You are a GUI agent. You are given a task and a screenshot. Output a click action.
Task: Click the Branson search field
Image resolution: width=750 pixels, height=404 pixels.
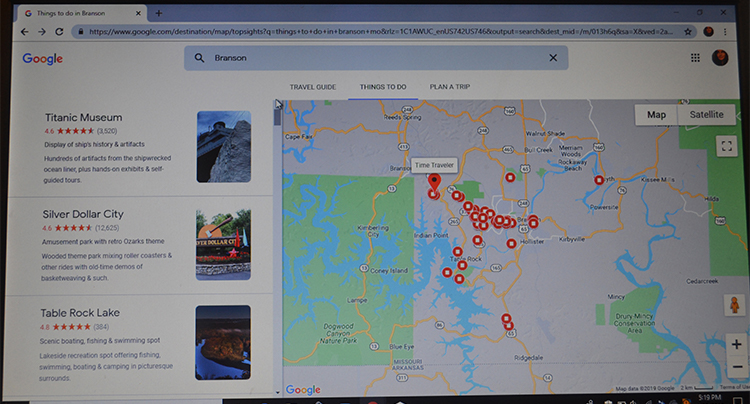click(375, 58)
